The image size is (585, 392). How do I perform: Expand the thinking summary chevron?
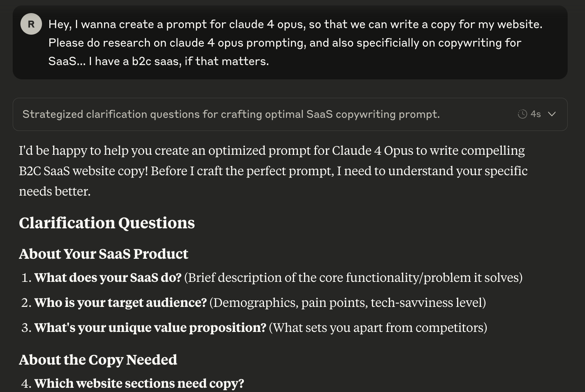[552, 114]
